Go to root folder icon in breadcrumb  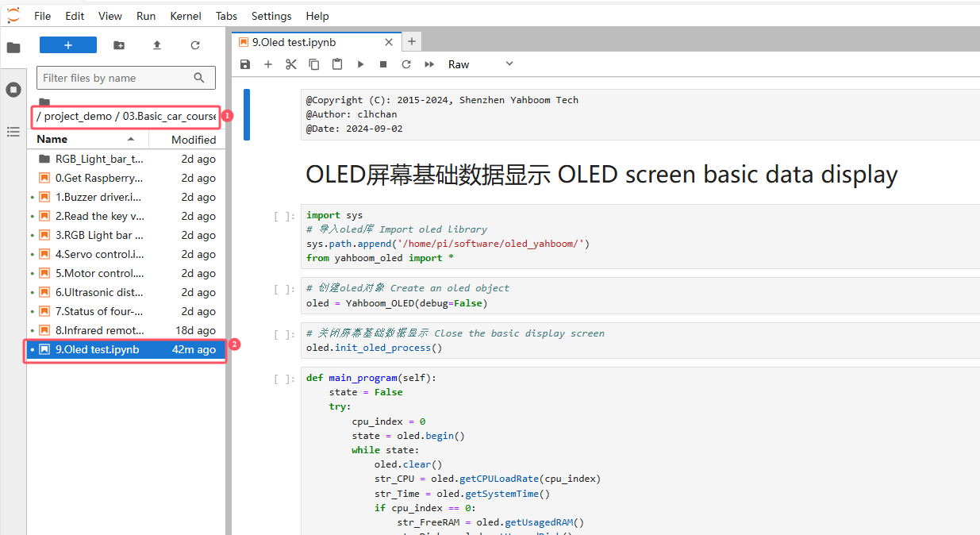pyautogui.click(x=44, y=102)
